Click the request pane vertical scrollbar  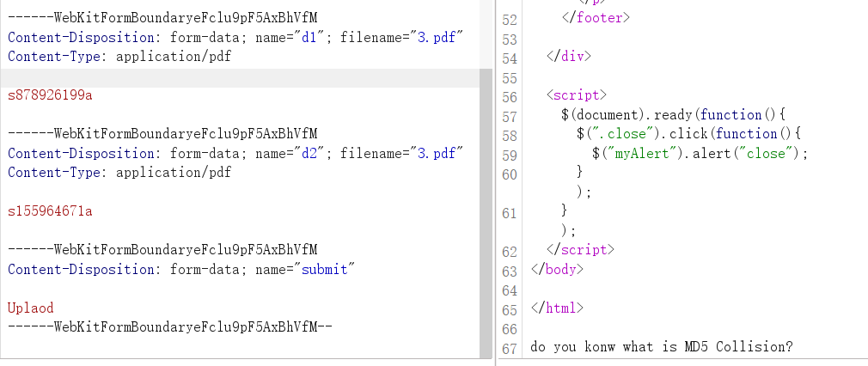pyautogui.click(x=486, y=213)
